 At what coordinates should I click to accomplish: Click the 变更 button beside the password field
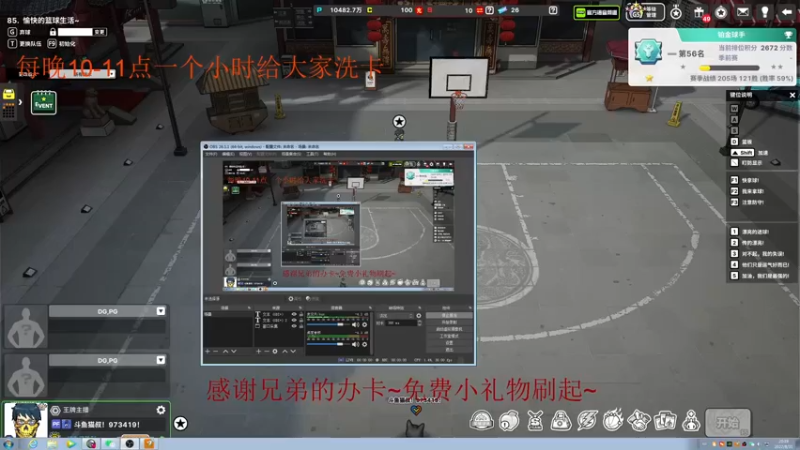click(x=99, y=32)
